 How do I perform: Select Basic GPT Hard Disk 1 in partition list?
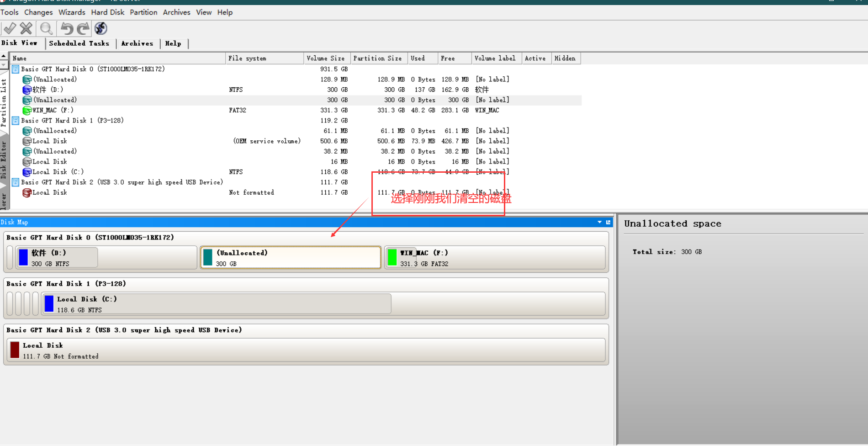(x=72, y=121)
